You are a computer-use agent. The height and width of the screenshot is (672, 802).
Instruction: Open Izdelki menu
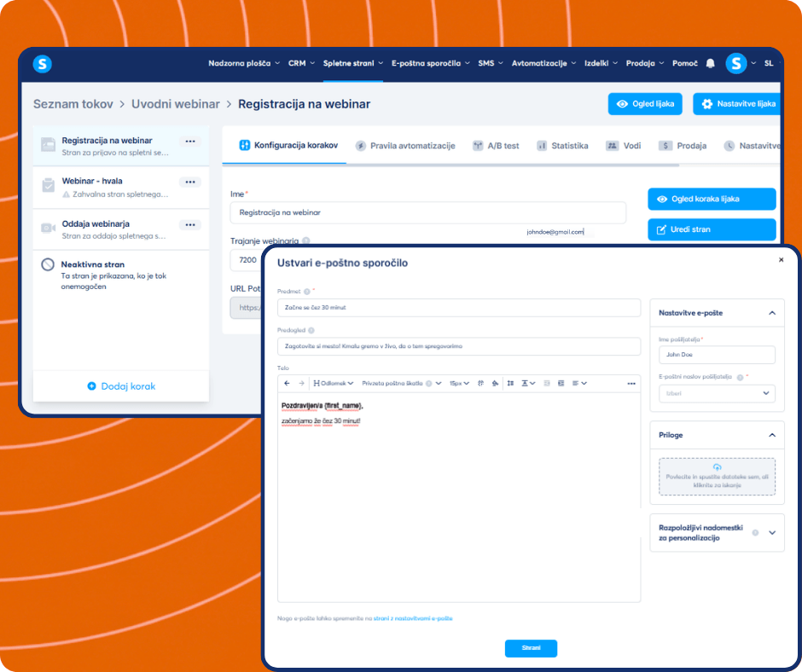click(601, 63)
